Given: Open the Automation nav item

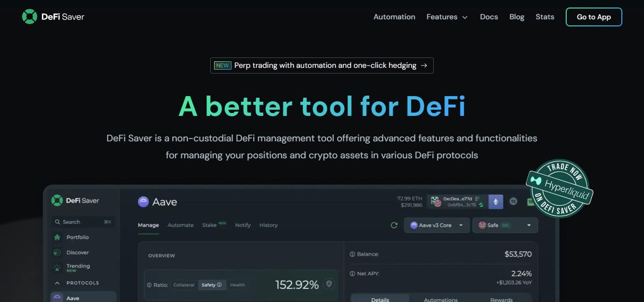Looking at the screenshot, I should coord(394,17).
